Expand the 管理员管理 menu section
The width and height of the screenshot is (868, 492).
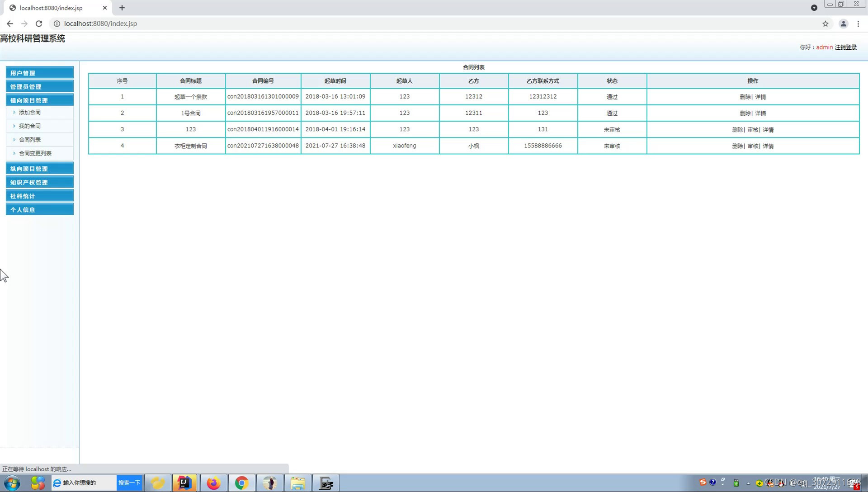(x=40, y=86)
